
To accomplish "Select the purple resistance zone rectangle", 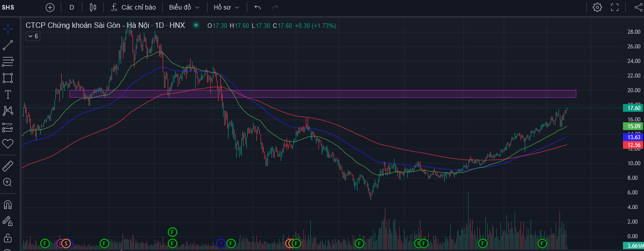I will coord(323,94).
